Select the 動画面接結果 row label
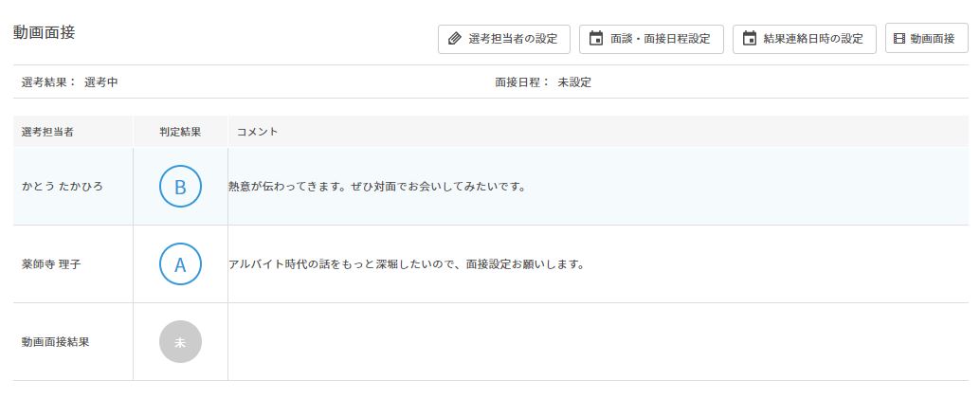This screenshot has width=980, height=398. (x=55, y=342)
